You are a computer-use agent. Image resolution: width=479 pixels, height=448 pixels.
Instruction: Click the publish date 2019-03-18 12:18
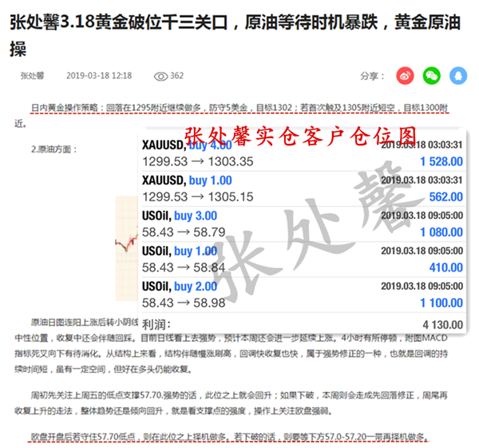click(x=99, y=76)
